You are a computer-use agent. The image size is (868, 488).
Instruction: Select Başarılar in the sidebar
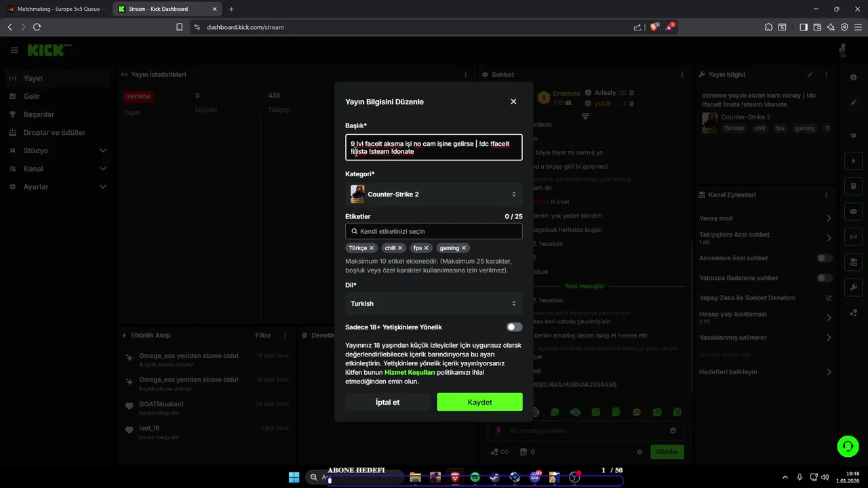pos(58,115)
